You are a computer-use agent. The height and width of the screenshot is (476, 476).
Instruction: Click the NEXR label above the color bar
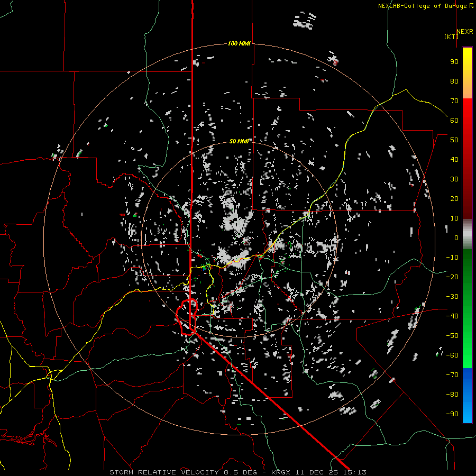[x=465, y=32]
